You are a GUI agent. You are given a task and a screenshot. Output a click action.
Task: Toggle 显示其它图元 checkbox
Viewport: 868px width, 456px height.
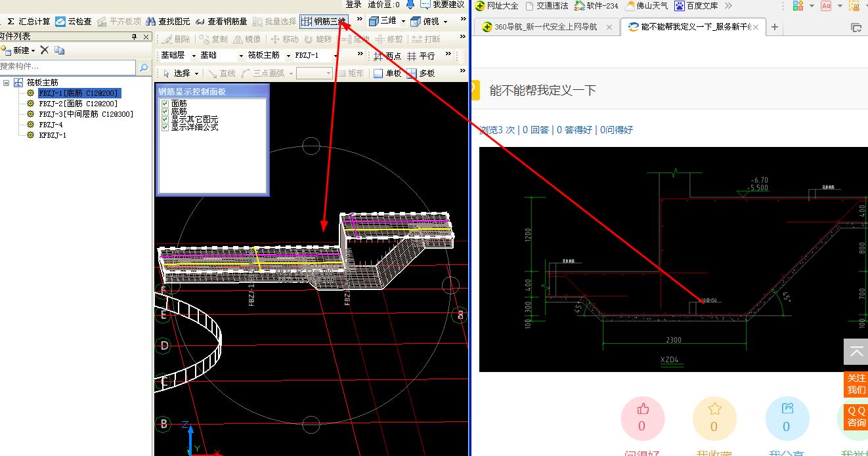pos(165,119)
